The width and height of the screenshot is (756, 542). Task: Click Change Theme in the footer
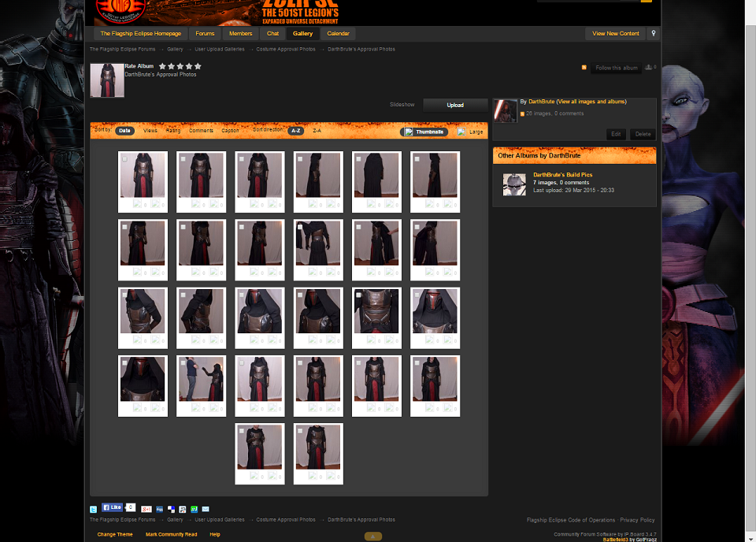[115, 534]
